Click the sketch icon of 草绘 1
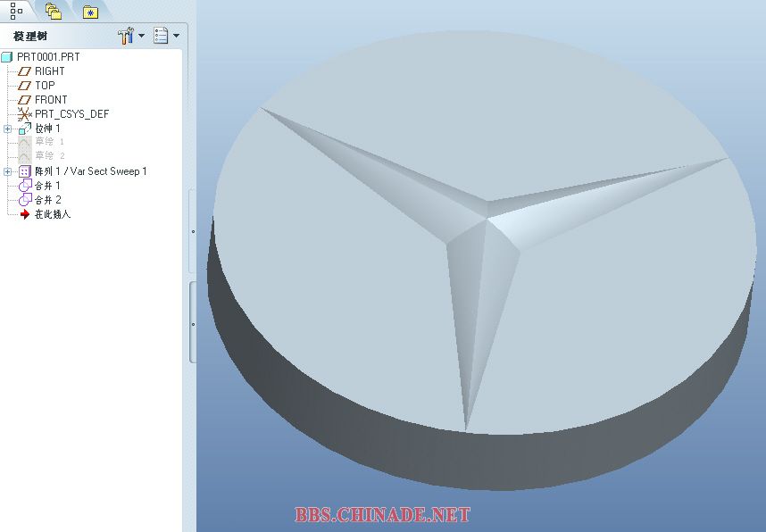The height and width of the screenshot is (532, 766). click(25, 143)
